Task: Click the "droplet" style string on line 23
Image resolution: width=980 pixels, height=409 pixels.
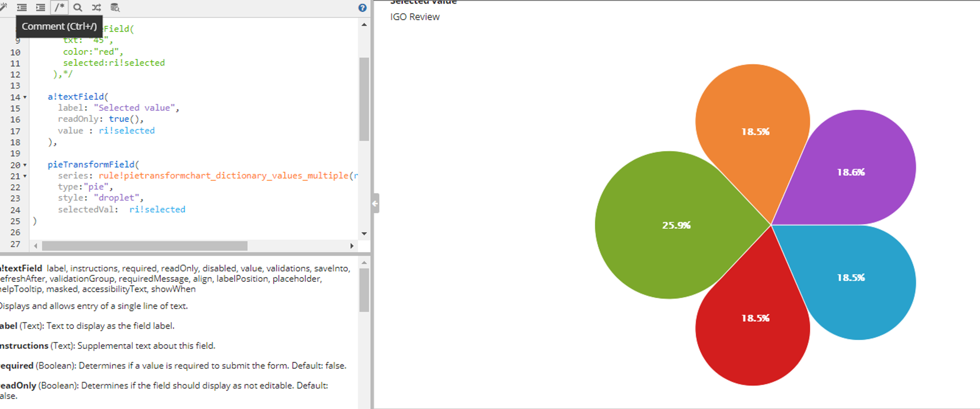Action: click(x=116, y=198)
